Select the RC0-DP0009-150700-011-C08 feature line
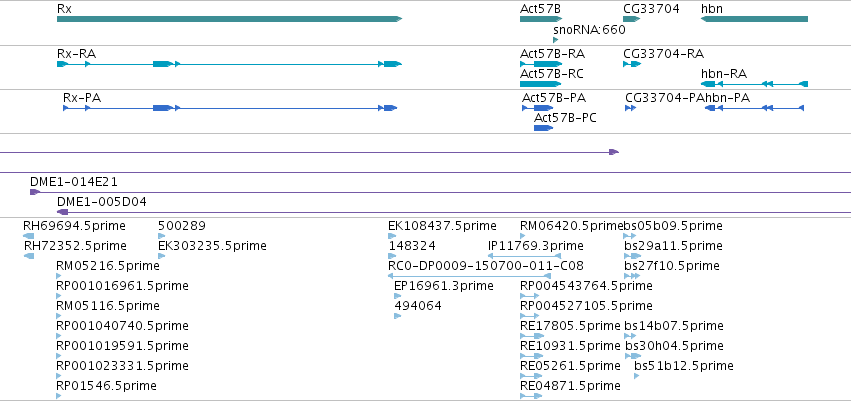The image size is (851, 401). 469,276
